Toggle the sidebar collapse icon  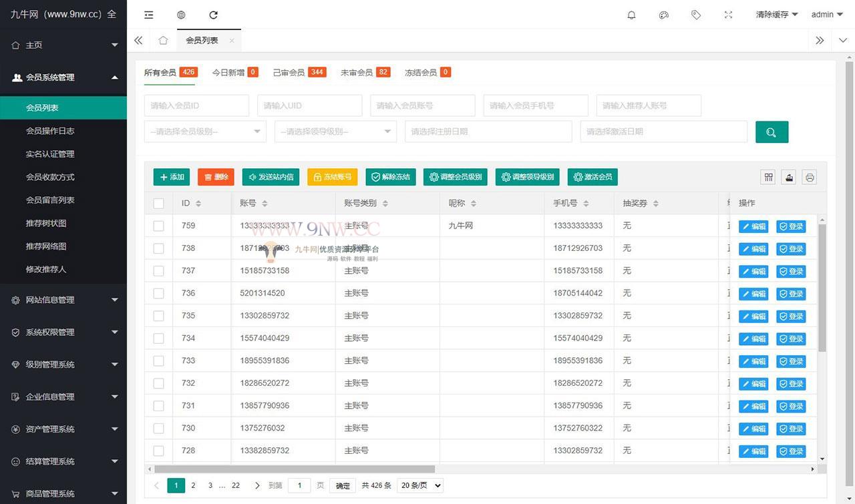pyautogui.click(x=149, y=15)
